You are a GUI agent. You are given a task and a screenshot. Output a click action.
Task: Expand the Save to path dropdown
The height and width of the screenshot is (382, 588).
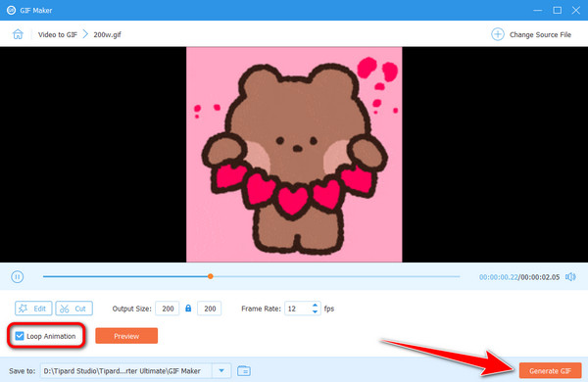tap(221, 371)
